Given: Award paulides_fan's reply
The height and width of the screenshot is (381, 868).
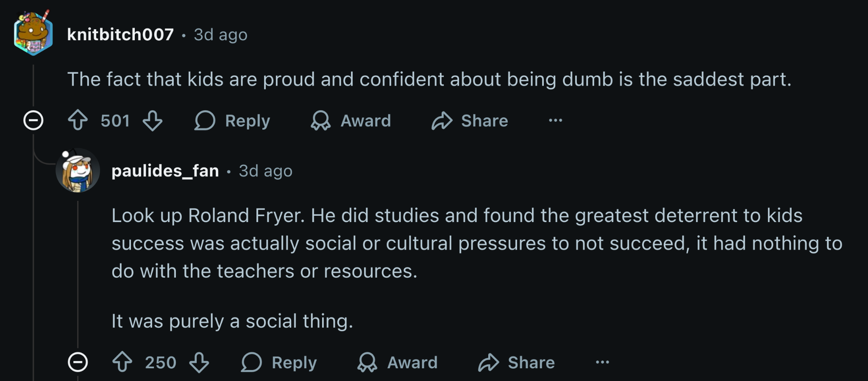Looking at the screenshot, I should 398,363.
